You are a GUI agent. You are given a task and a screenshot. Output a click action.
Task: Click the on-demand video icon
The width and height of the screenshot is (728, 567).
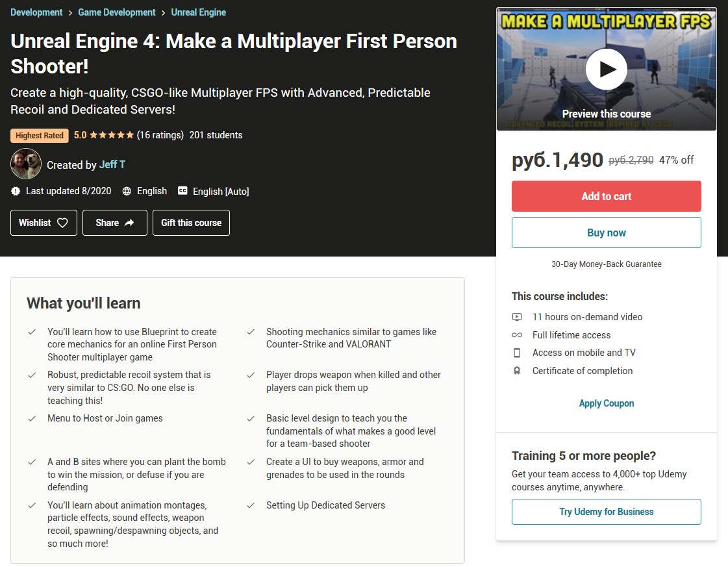point(517,317)
